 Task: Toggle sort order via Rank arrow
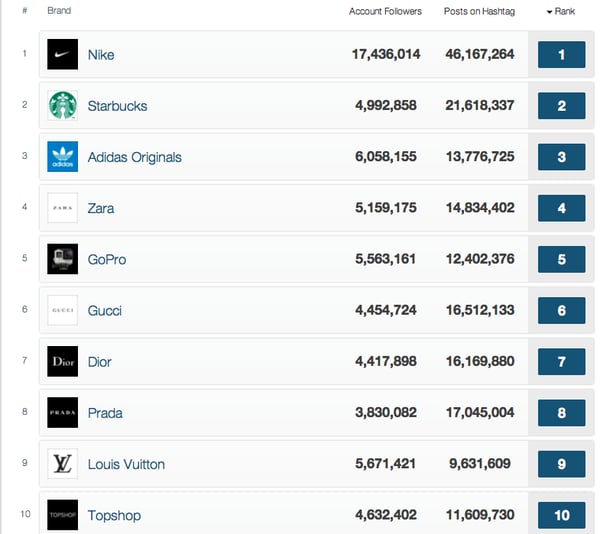point(549,12)
